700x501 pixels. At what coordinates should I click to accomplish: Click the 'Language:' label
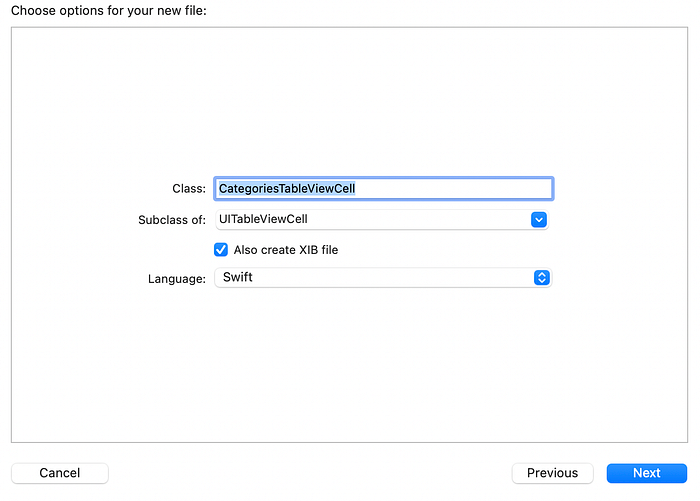[177, 278]
